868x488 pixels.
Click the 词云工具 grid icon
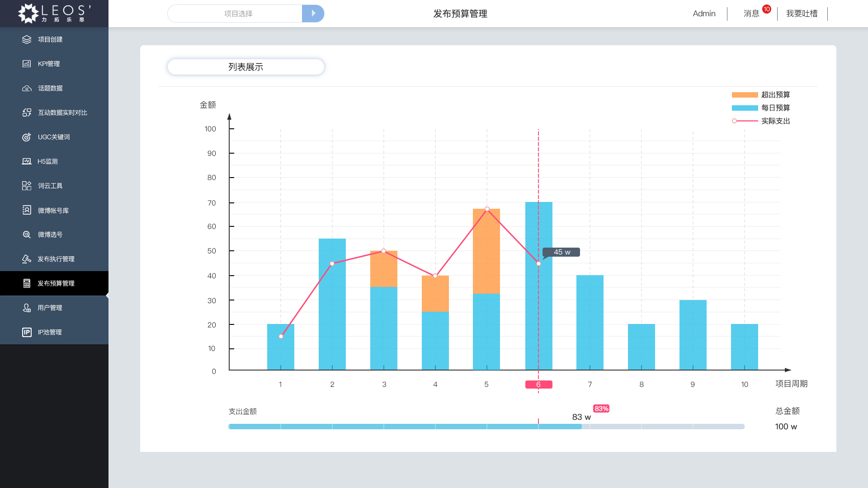tap(27, 186)
